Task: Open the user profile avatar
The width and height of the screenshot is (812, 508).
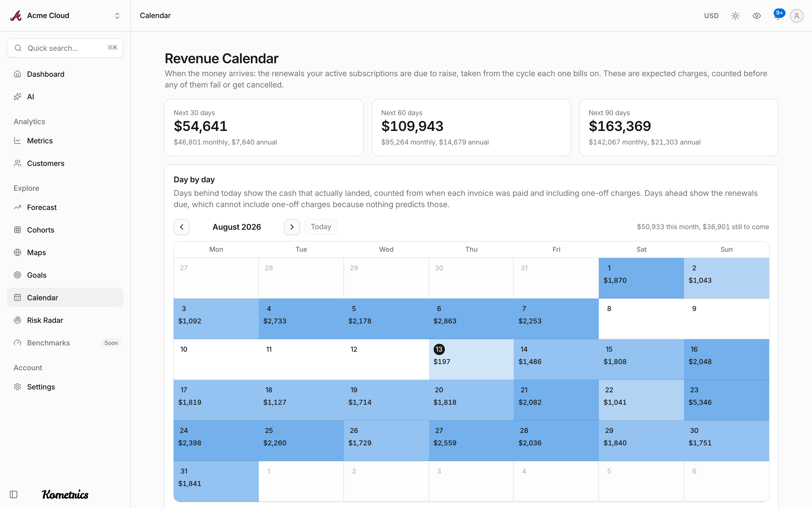Action: [x=796, y=16]
